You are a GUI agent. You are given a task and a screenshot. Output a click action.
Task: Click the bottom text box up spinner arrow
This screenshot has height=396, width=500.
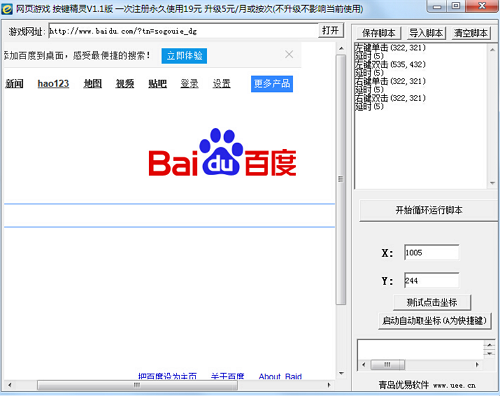(x=489, y=345)
